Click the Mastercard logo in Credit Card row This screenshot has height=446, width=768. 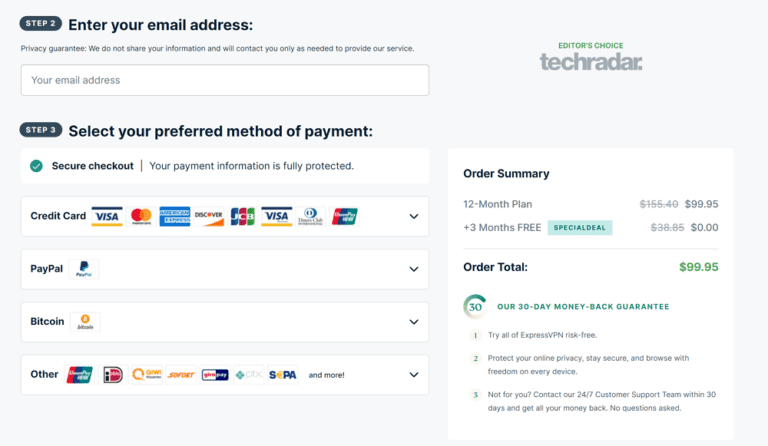141,216
